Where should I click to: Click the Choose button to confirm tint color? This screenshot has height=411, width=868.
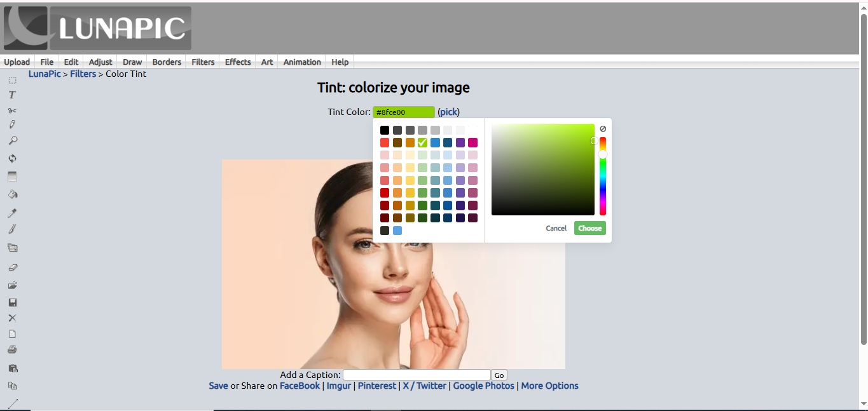coord(589,228)
